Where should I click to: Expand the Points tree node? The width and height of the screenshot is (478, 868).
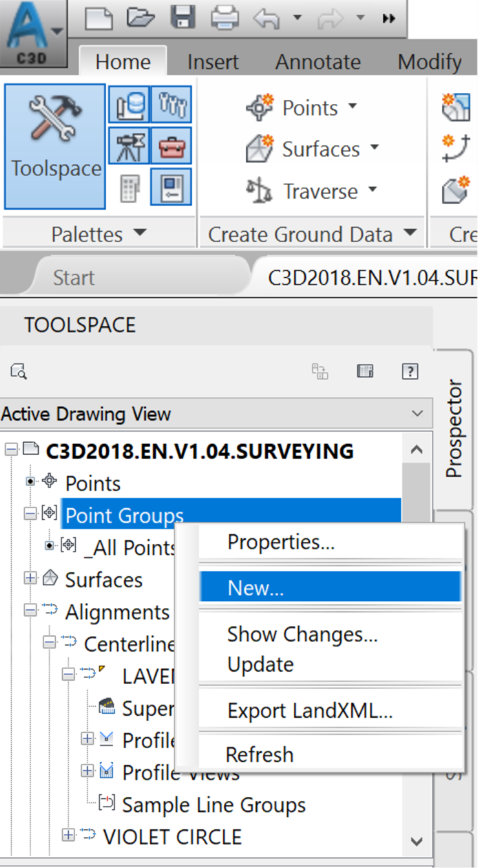click(x=30, y=482)
